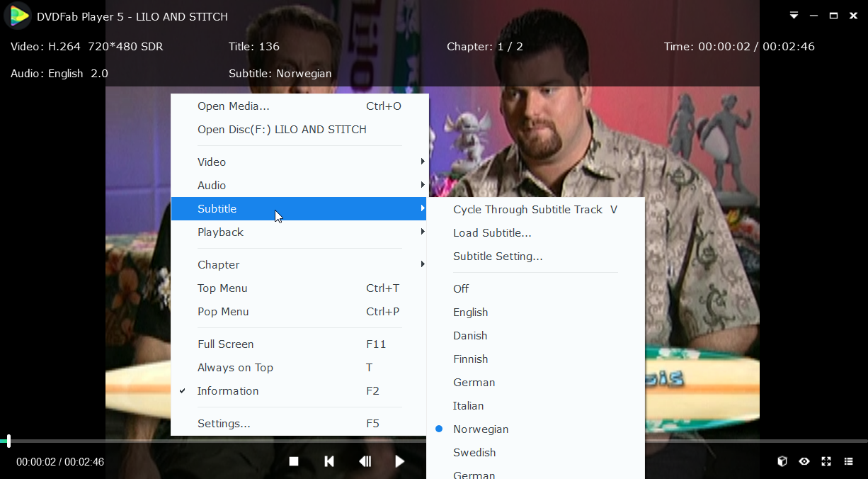Open the title bar dropdown menu icon
The height and width of the screenshot is (479, 868).
(x=794, y=16)
